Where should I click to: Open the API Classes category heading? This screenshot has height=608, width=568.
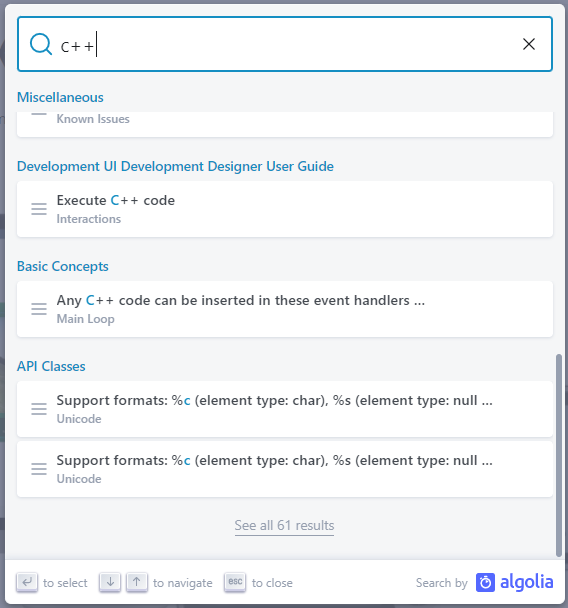point(51,366)
